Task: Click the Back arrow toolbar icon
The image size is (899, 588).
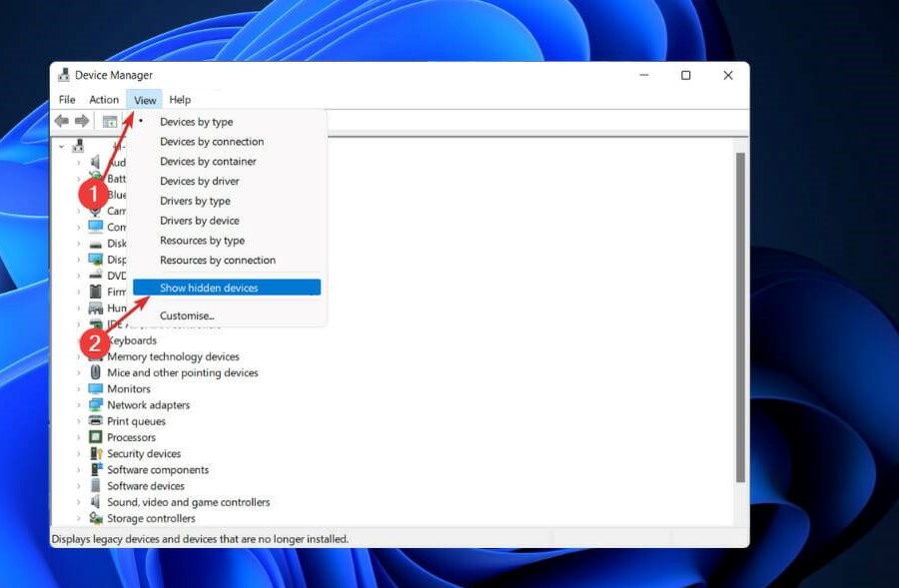Action: 62,121
